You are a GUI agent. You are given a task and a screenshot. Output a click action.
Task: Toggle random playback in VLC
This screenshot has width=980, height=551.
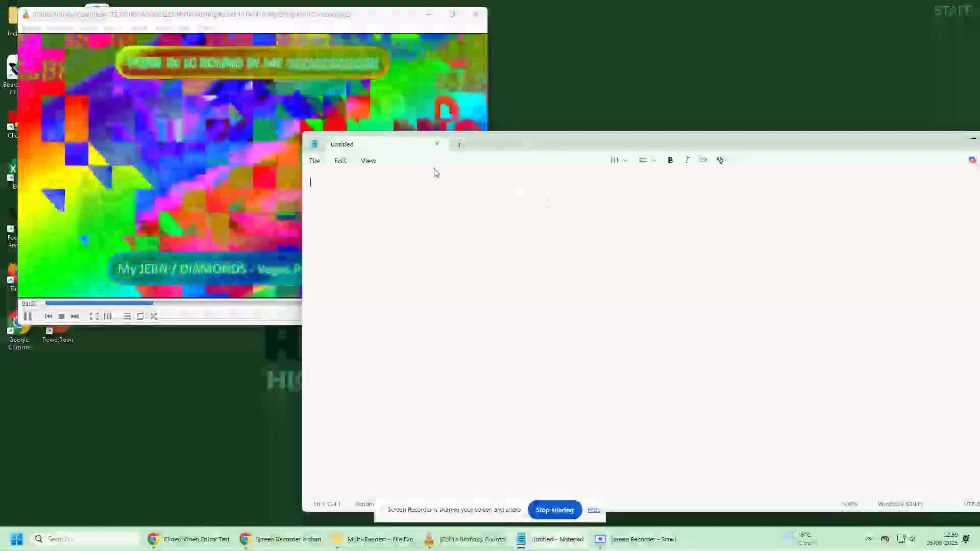point(154,316)
